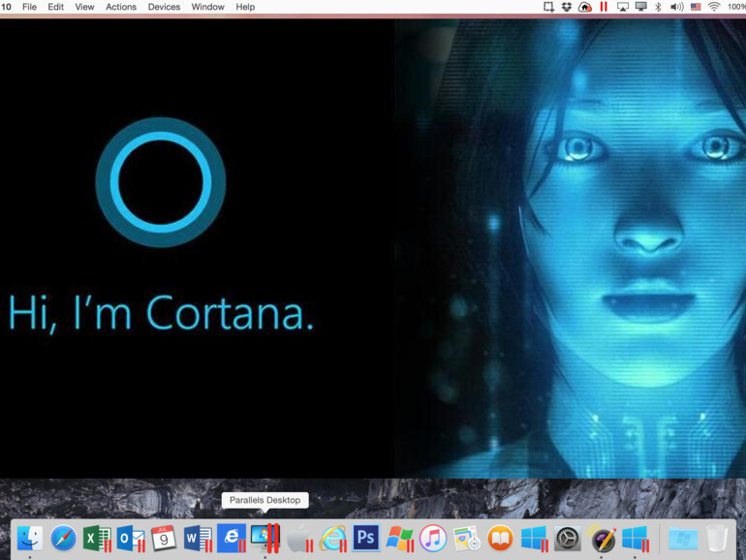Viewport: 746px width, 560px height.
Task: Click the red Parallels pause menu bar icon
Action: click(x=604, y=7)
